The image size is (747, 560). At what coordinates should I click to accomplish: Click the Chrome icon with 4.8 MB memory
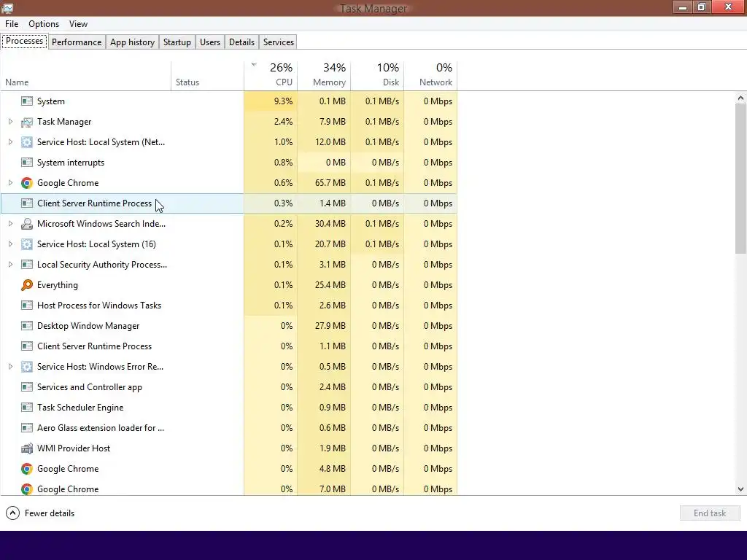pos(27,469)
